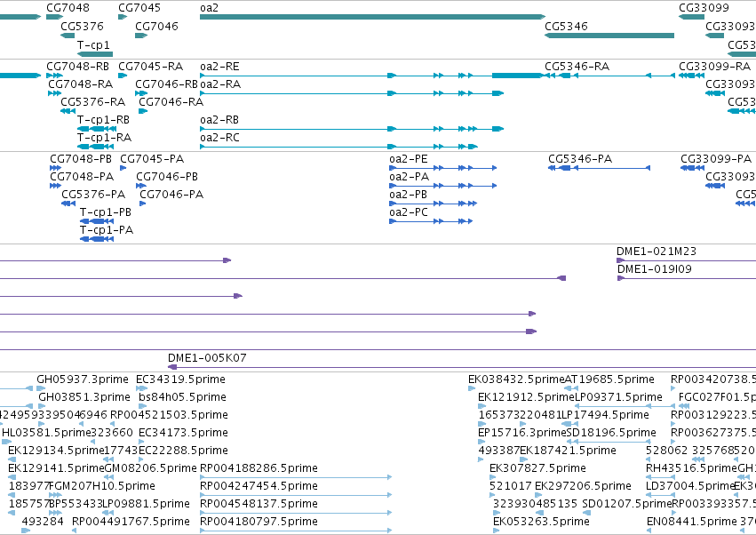Image resolution: width=756 pixels, height=535 pixels.
Task: Click the CG7048-RB transcript label
Action: pos(77,66)
